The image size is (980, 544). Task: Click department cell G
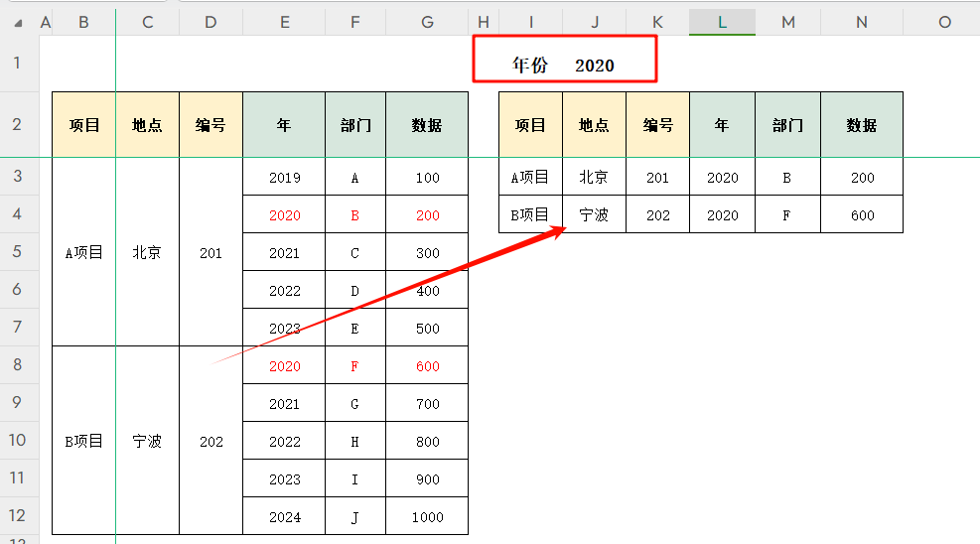click(355, 403)
